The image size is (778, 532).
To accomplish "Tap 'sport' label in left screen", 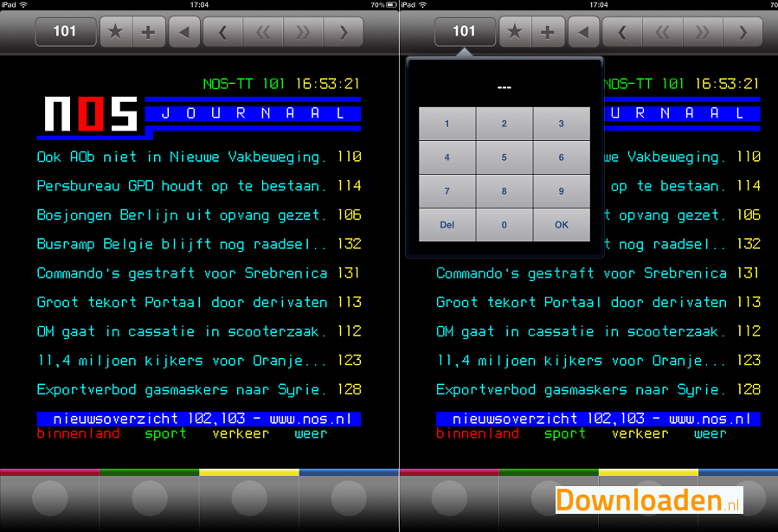I will pos(165,434).
